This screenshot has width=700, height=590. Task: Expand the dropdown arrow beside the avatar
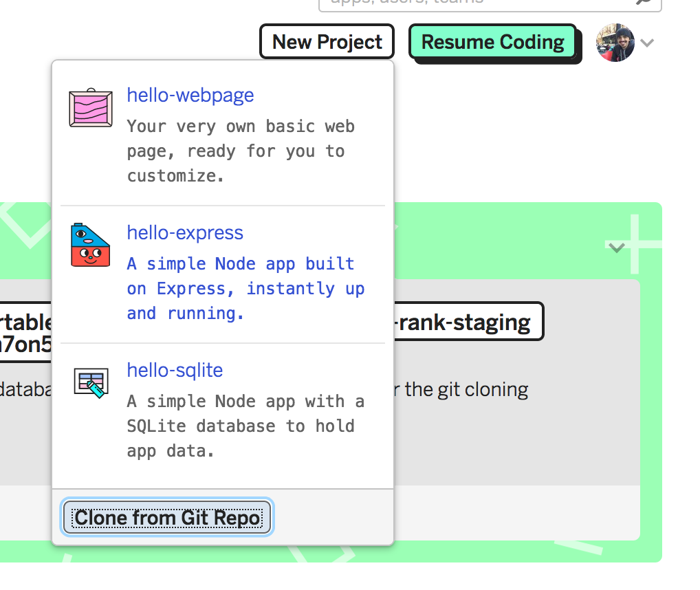(x=647, y=43)
